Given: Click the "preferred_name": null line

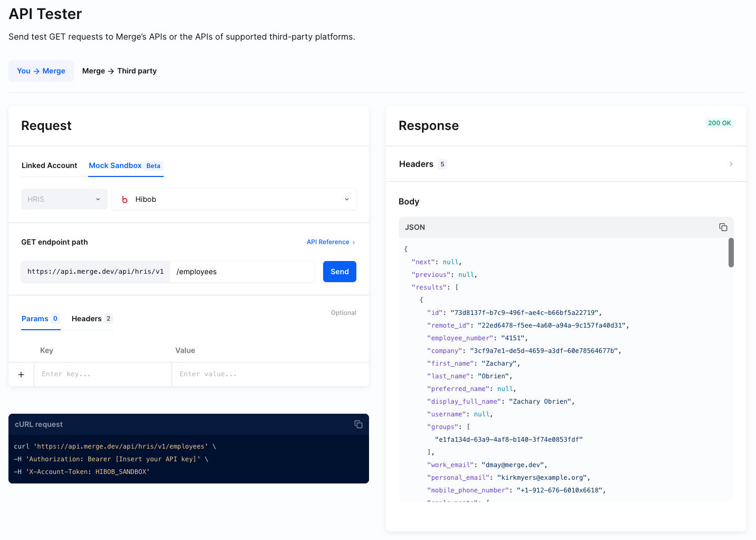Looking at the screenshot, I should [x=471, y=389].
